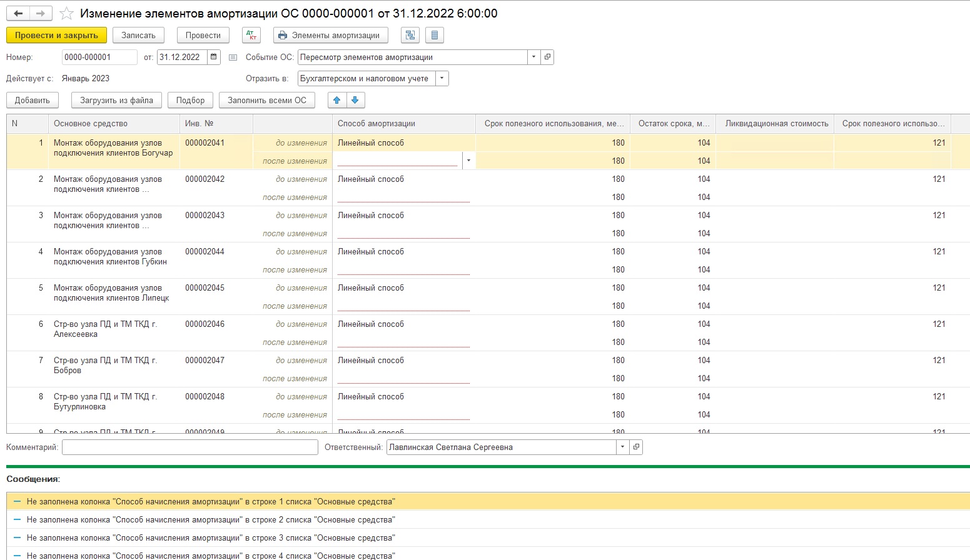Click empty amortization method cell row 2
970x560 pixels.
(403, 197)
